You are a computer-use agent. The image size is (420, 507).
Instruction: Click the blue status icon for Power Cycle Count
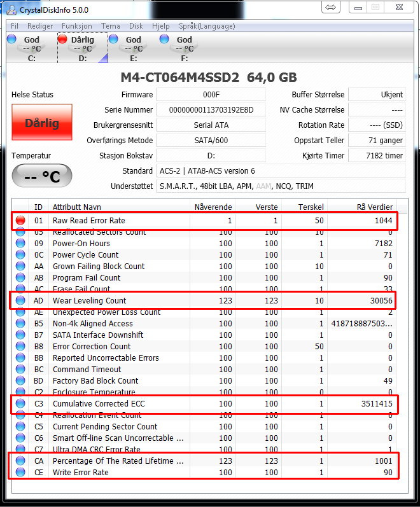coord(20,254)
